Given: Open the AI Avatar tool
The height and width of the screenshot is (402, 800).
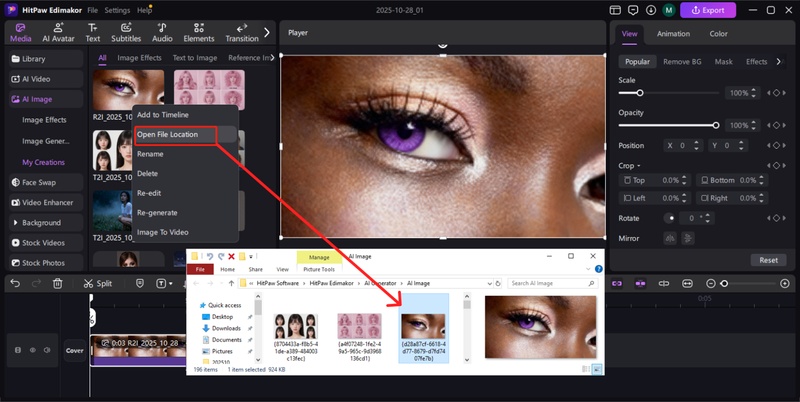Looking at the screenshot, I should [58, 33].
